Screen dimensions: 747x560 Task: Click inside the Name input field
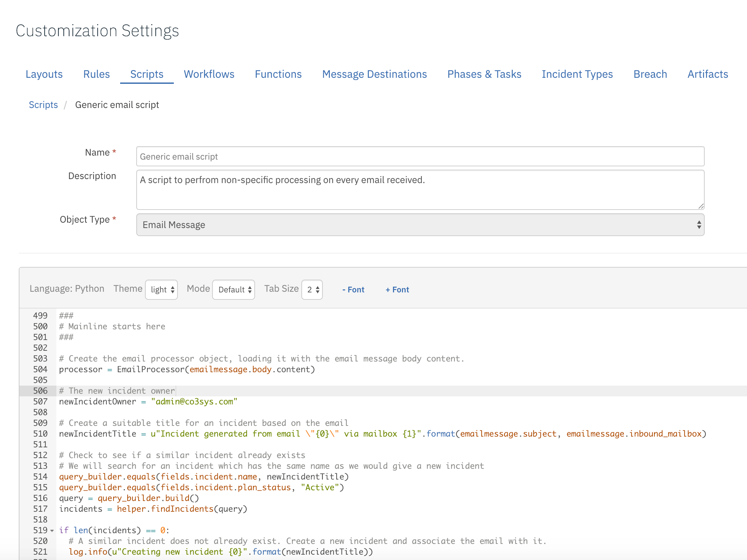pyautogui.click(x=420, y=156)
